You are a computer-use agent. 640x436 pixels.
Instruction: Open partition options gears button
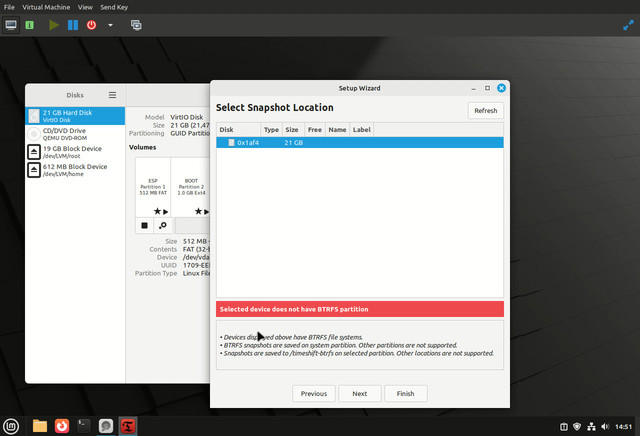162,225
